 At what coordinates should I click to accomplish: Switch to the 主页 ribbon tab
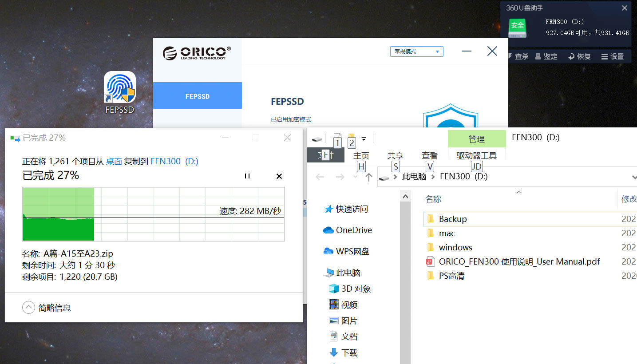[x=361, y=155]
